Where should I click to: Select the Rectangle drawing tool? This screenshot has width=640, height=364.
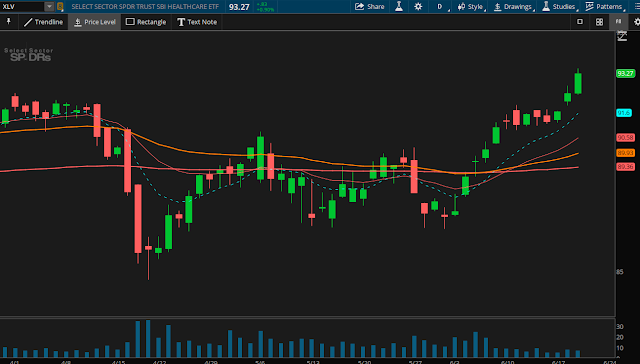point(146,22)
